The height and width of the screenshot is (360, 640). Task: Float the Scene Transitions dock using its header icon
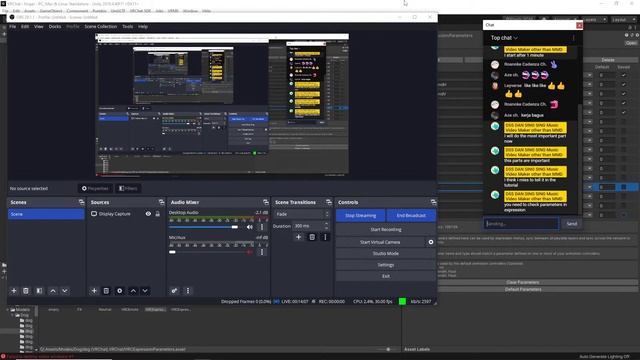coord(329,202)
